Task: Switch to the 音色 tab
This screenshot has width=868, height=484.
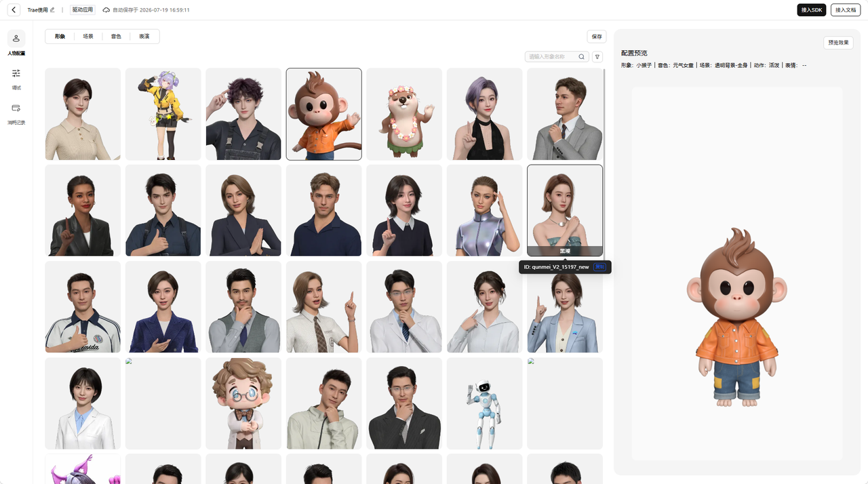Action: [116, 37]
